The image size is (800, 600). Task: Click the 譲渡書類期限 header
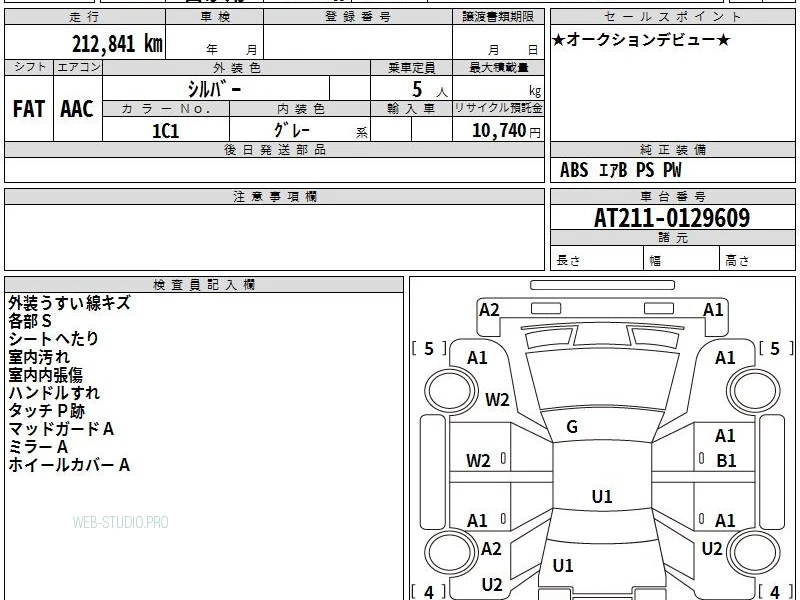point(498,17)
